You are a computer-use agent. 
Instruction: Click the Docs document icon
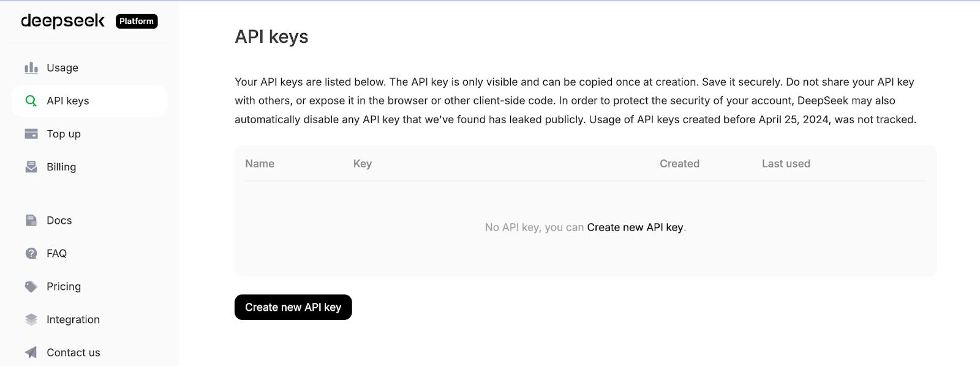[x=31, y=220]
